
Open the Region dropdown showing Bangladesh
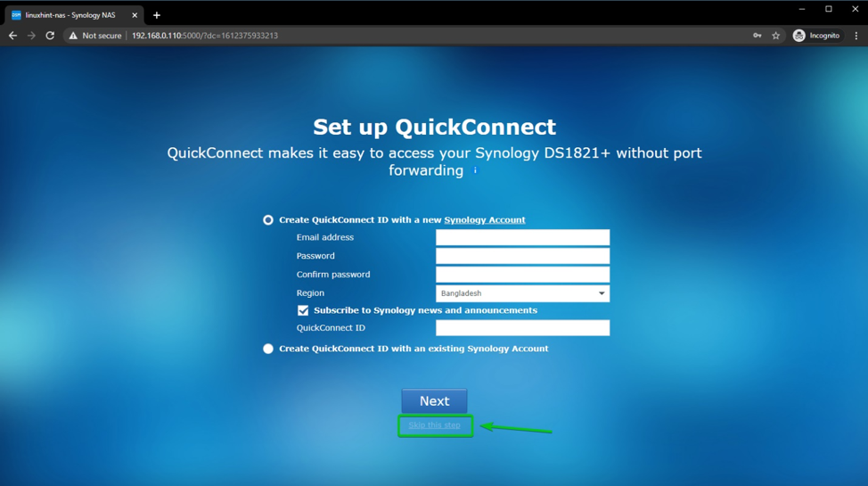[522, 293]
